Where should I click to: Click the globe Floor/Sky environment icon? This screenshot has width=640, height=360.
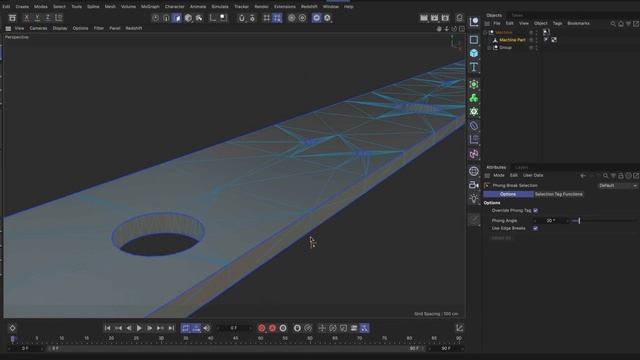(x=474, y=171)
